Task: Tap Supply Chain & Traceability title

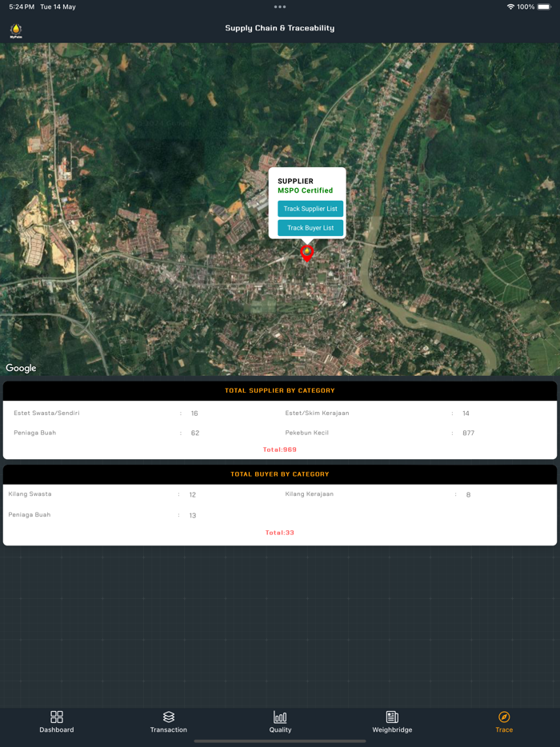Action: point(280,28)
